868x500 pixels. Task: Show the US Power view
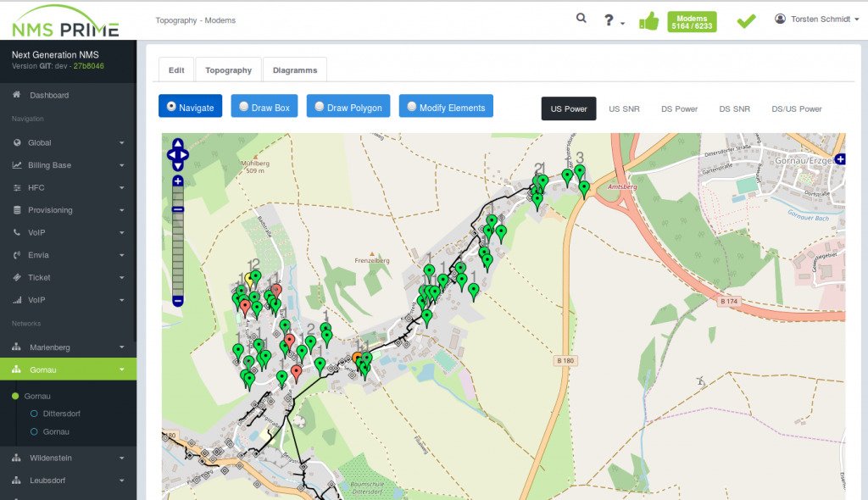coord(569,108)
